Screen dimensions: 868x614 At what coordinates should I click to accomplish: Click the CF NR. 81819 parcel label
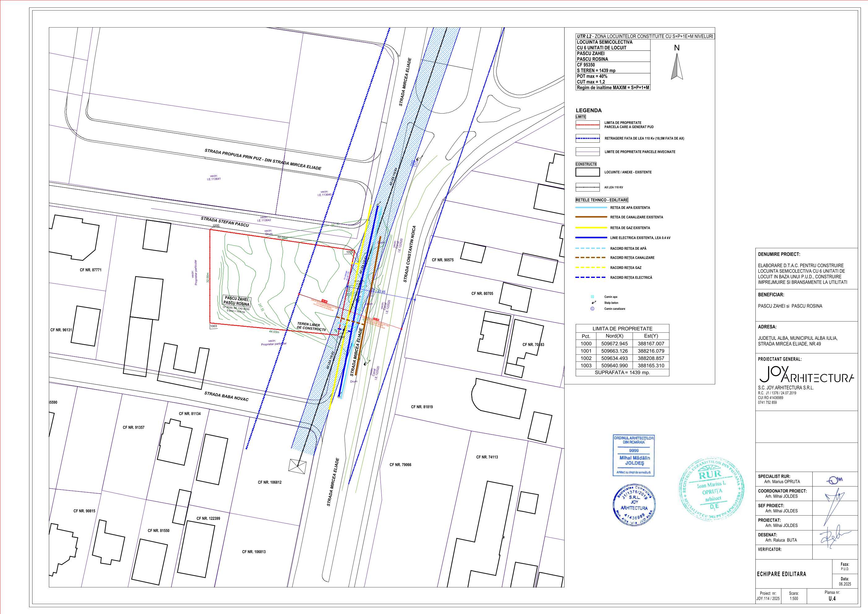(x=422, y=407)
